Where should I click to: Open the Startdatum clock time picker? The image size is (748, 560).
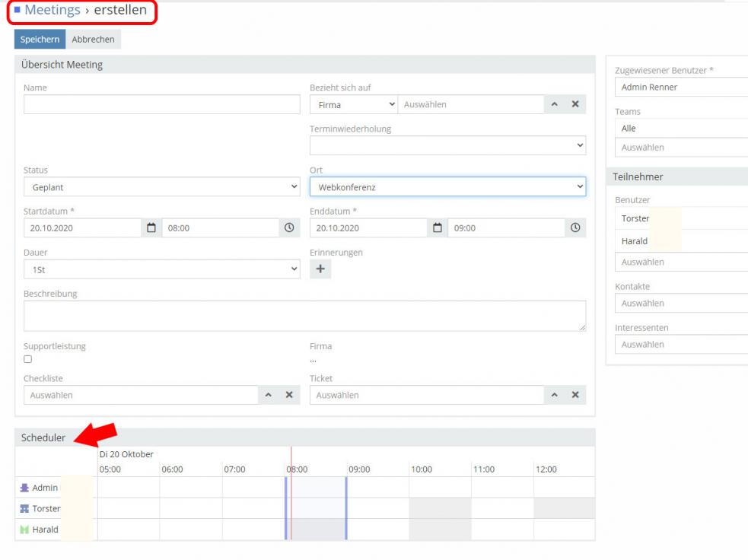(x=289, y=228)
